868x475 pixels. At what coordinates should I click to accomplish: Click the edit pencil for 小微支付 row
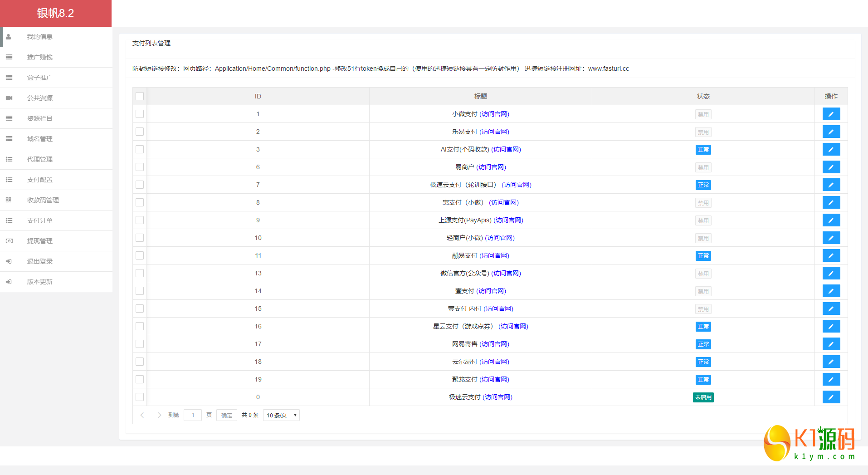tap(831, 114)
